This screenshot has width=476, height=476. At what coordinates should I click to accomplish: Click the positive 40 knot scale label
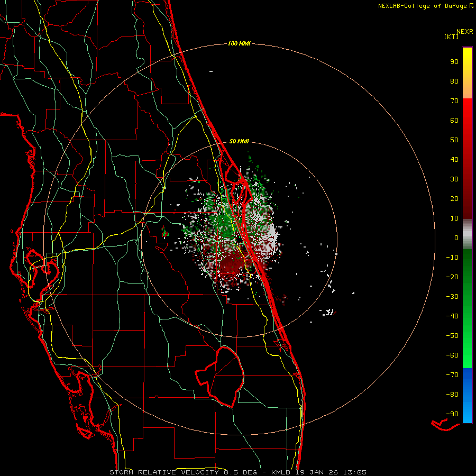[454, 159]
